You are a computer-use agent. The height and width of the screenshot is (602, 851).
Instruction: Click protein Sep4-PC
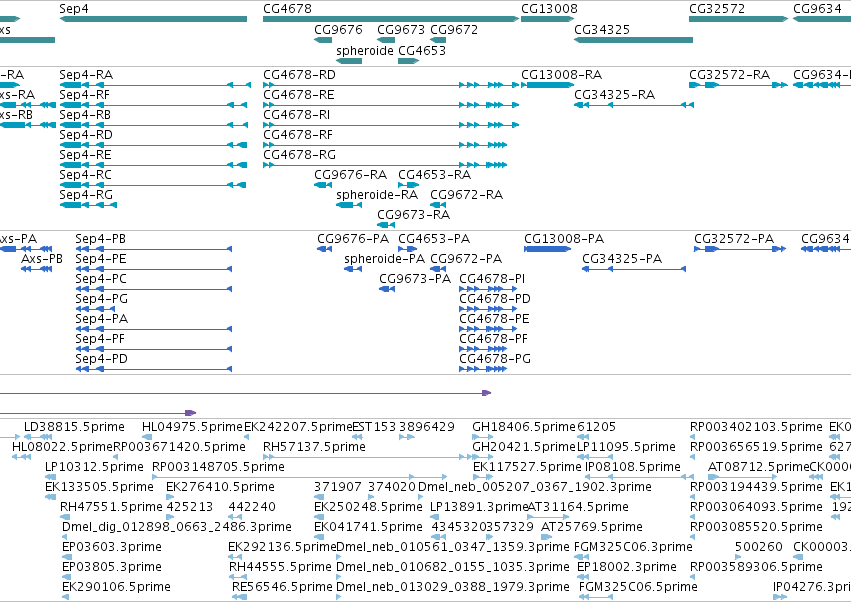coord(101,279)
